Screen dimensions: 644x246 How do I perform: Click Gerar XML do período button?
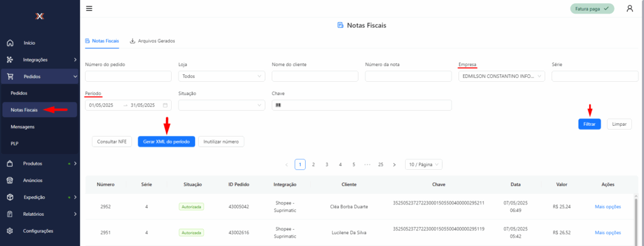coord(166,142)
